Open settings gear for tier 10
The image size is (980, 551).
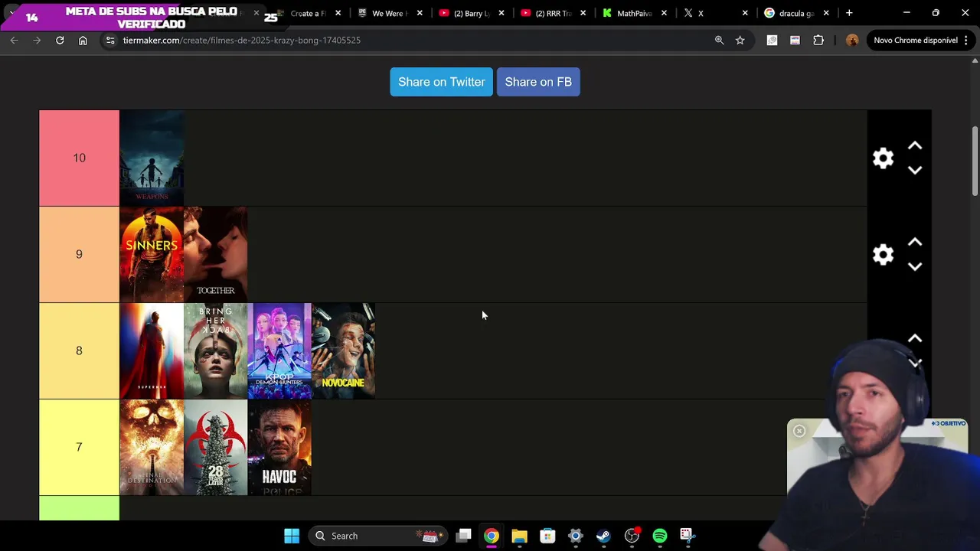tap(883, 158)
